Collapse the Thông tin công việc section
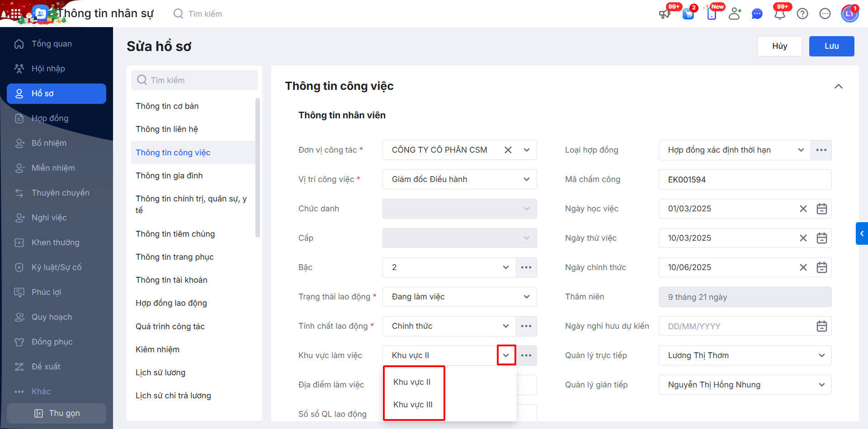The width and height of the screenshot is (868, 429). 838,86
